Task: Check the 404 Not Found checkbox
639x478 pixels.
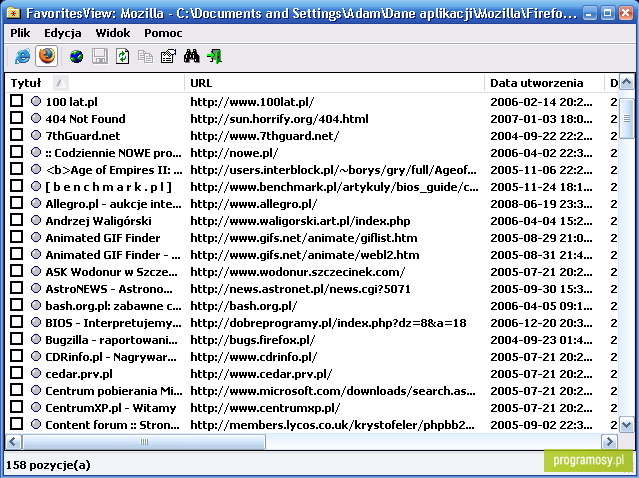Action: (x=16, y=118)
